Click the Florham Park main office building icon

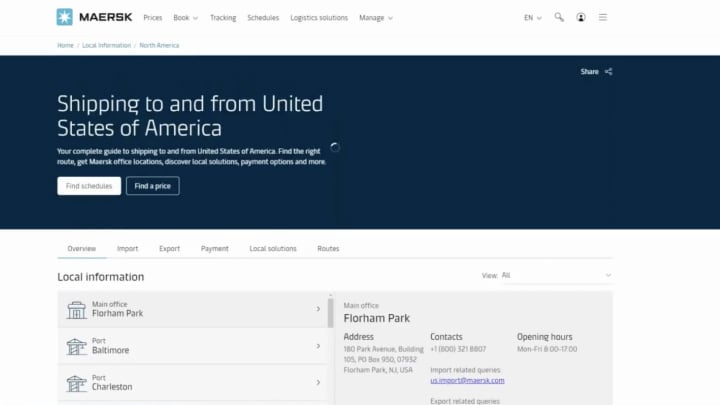coord(76,310)
